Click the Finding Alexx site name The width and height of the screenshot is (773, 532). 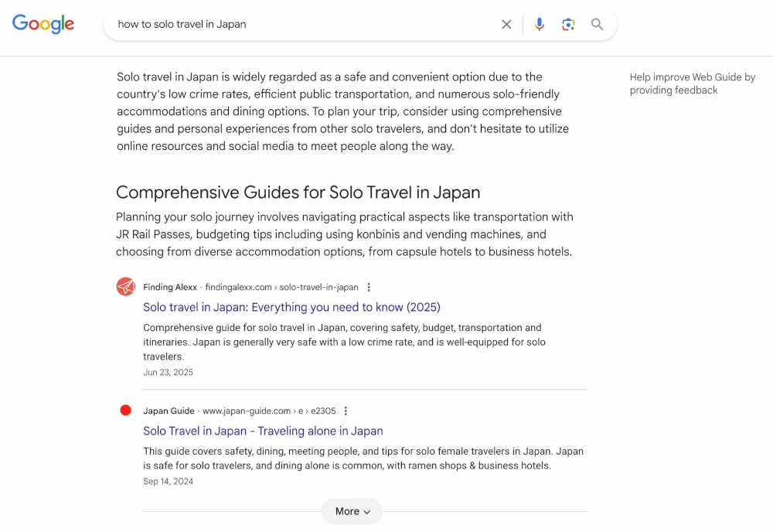tap(169, 287)
